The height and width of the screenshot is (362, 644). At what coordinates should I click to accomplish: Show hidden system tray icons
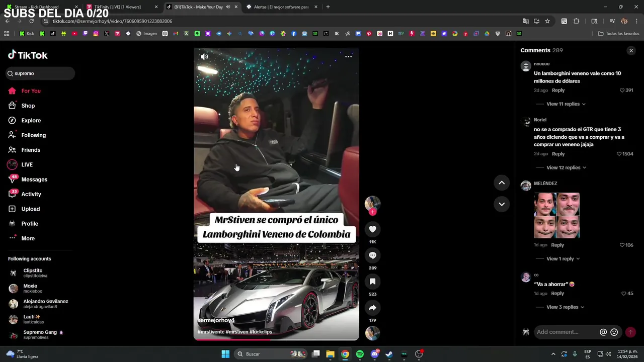point(553,354)
